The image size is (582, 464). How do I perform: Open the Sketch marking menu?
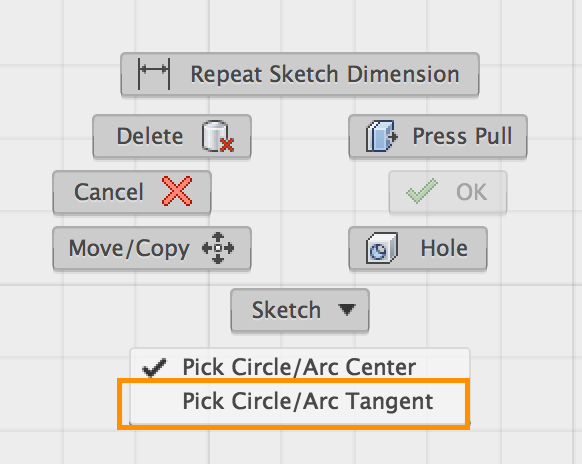[300, 310]
